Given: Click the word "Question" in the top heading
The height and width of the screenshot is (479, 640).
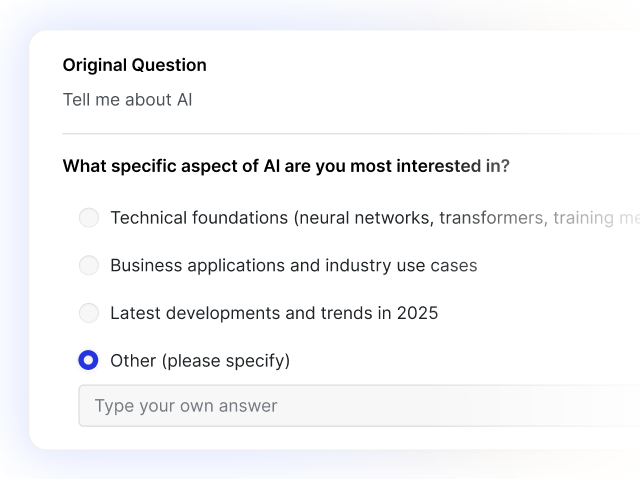Looking at the screenshot, I should click(169, 65).
